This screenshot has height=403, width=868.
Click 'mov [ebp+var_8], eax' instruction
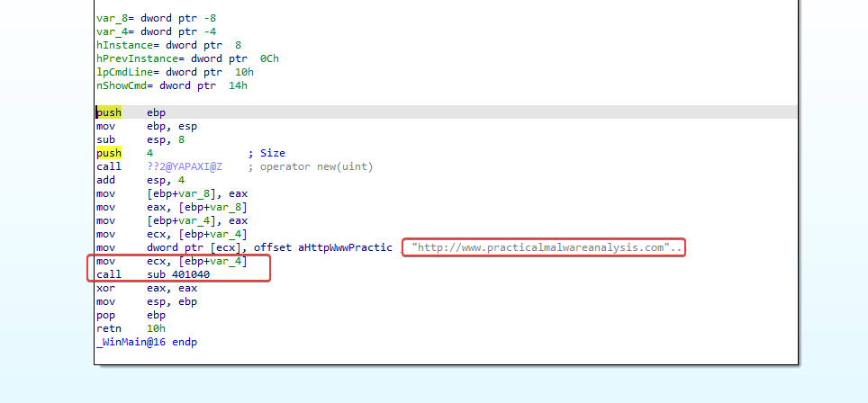click(172, 194)
